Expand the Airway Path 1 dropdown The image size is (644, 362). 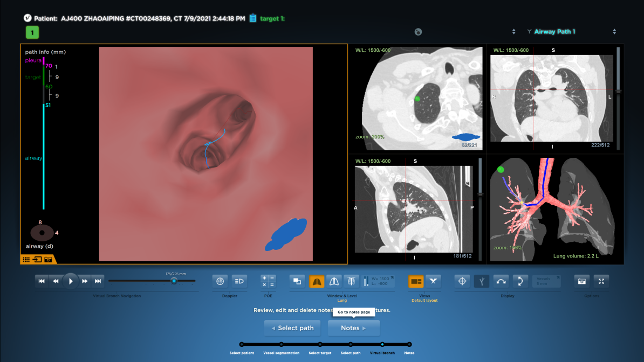point(614,32)
